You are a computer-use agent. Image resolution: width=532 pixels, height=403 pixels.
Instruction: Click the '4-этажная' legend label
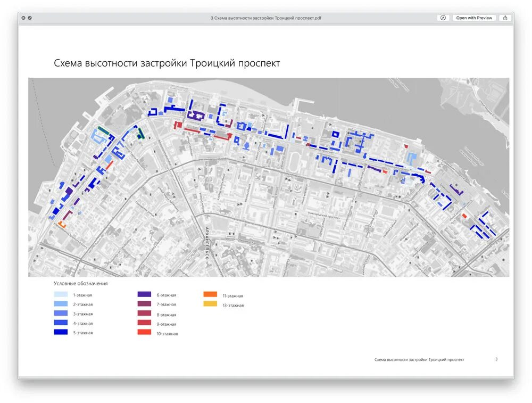coord(83,324)
